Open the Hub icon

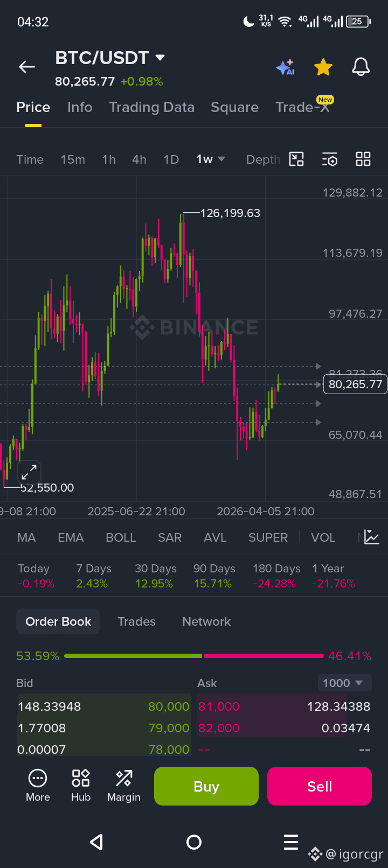click(x=81, y=787)
